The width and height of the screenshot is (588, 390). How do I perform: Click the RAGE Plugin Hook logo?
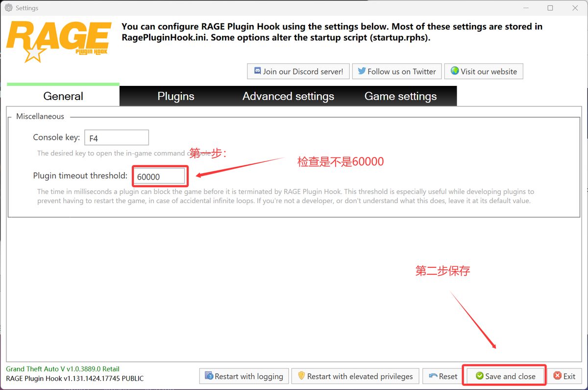59,41
